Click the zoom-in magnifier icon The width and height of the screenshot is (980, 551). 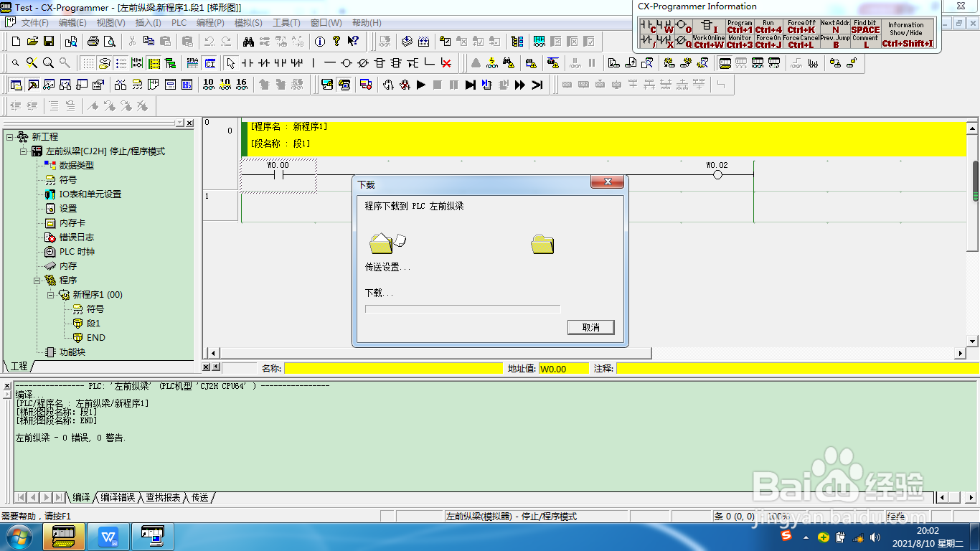[48, 63]
